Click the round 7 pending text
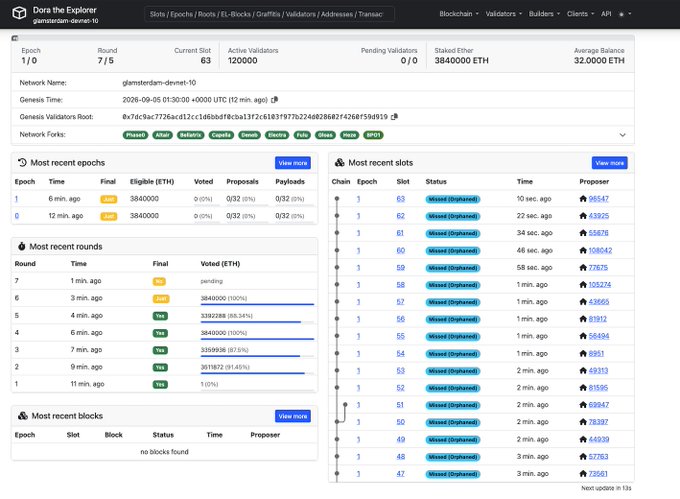 [211, 281]
